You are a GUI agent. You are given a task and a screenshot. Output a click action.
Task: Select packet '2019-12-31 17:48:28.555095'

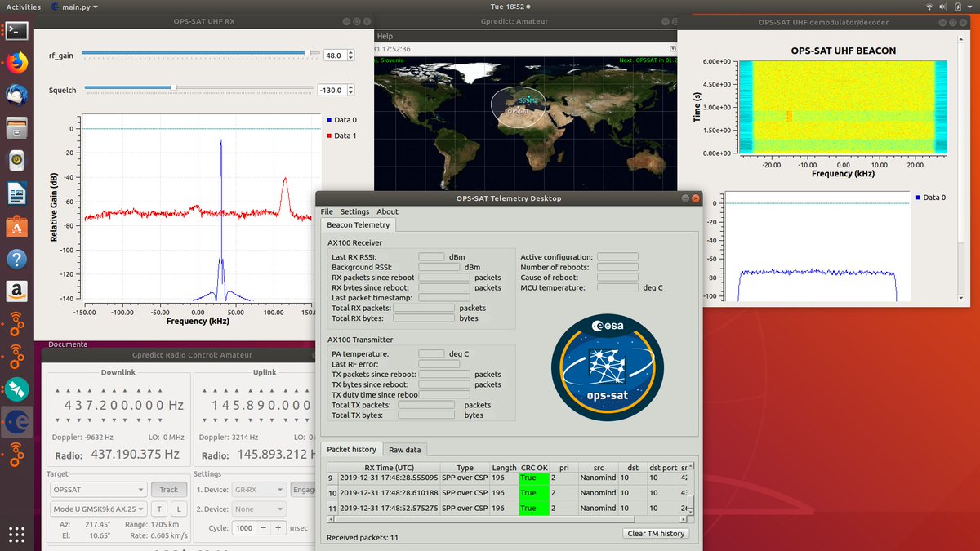(389, 478)
